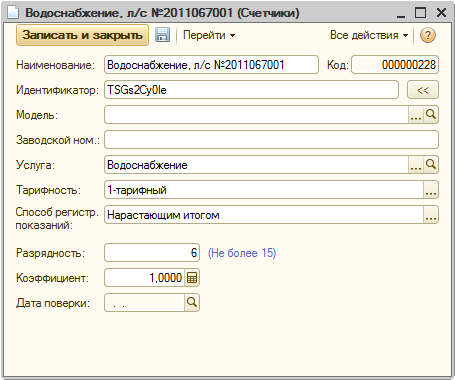Open ellipsis selector for Тарифность
This screenshot has width=455, height=380.
coord(431,190)
